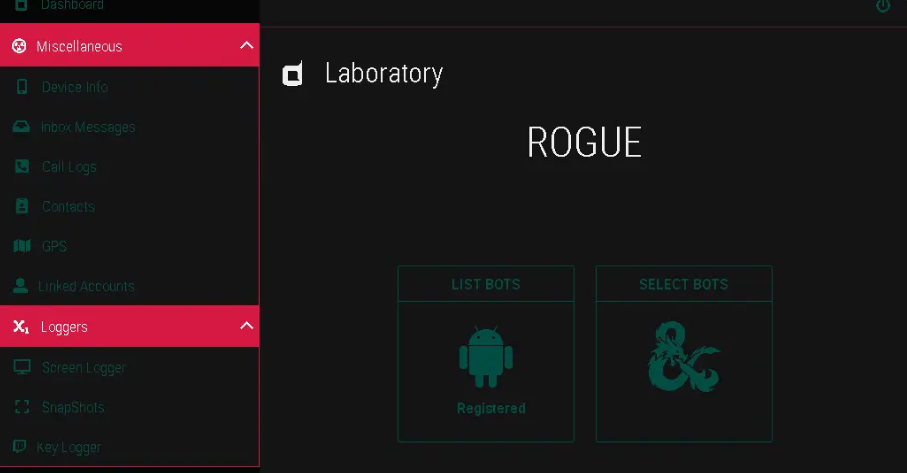Viewport: 907px width, 473px height.
Task: Open SnapShots
Action: pos(73,407)
